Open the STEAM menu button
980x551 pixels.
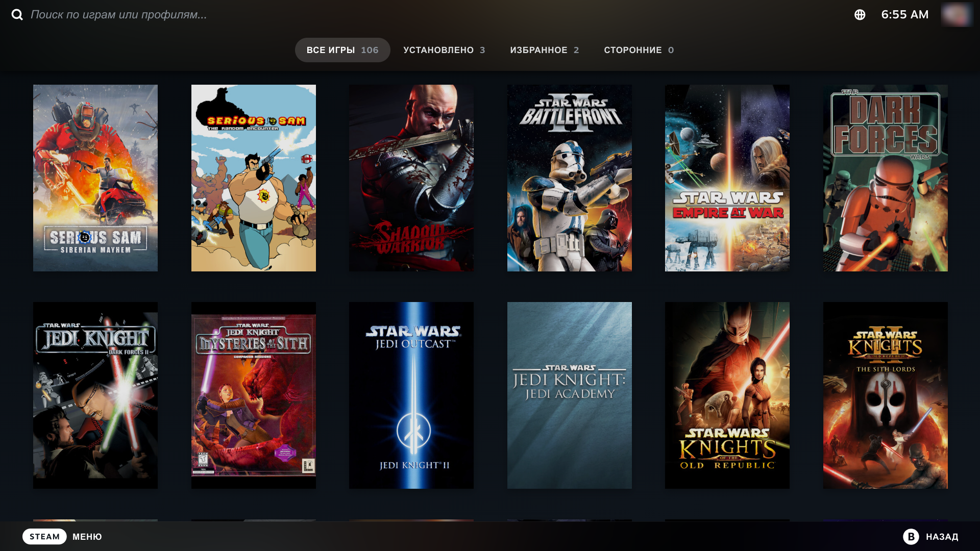44,537
